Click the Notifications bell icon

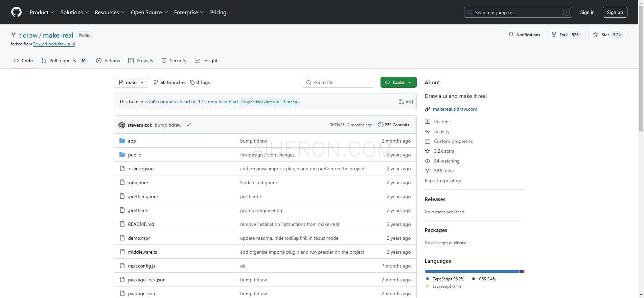coord(511,35)
